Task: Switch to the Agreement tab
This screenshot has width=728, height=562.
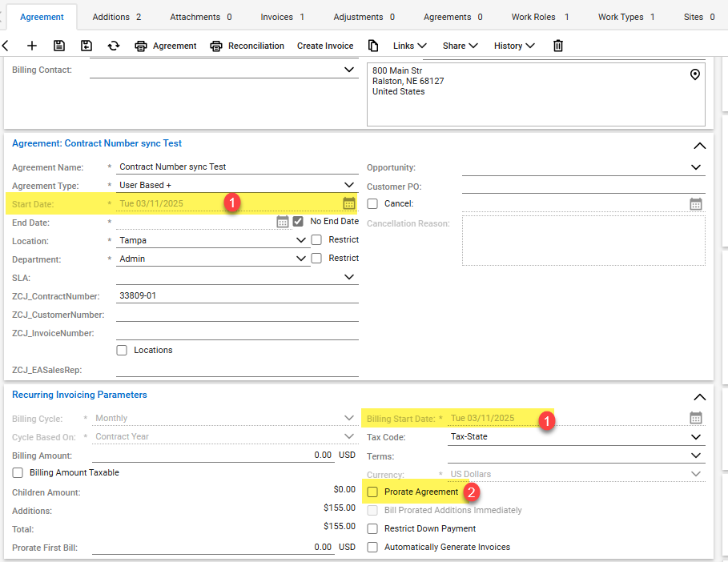Action: (x=42, y=17)
